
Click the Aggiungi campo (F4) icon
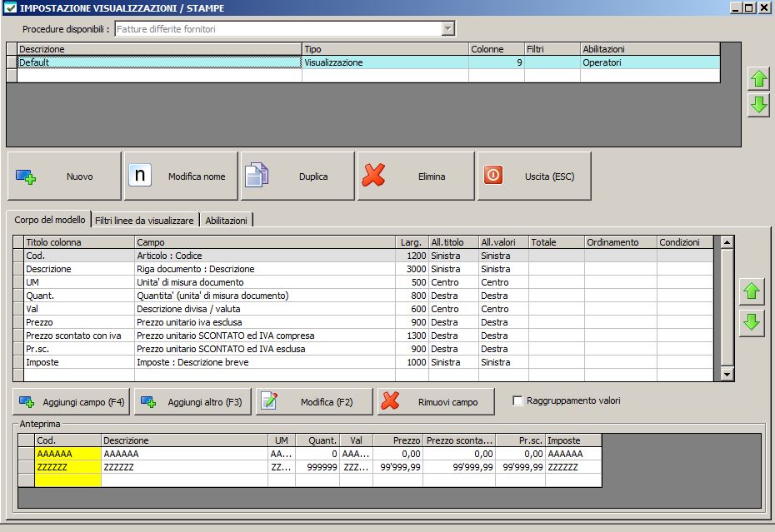[x=27, y=402]
